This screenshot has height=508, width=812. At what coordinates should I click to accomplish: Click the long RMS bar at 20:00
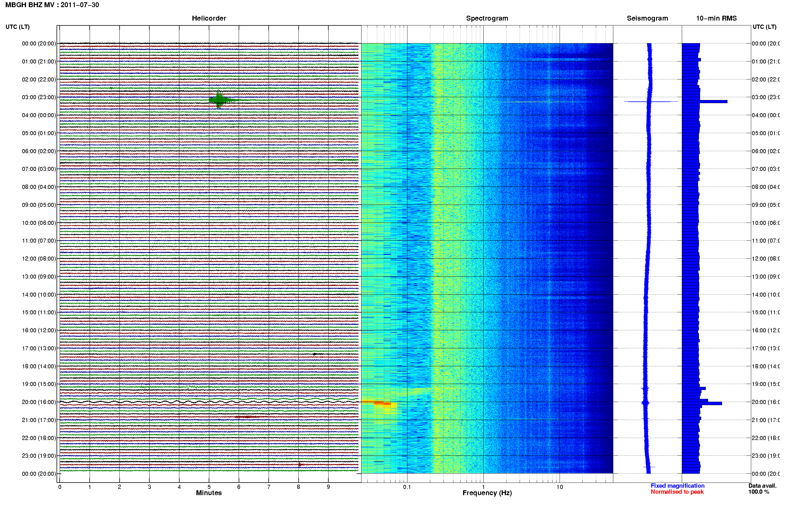click(x=702, y=403)
